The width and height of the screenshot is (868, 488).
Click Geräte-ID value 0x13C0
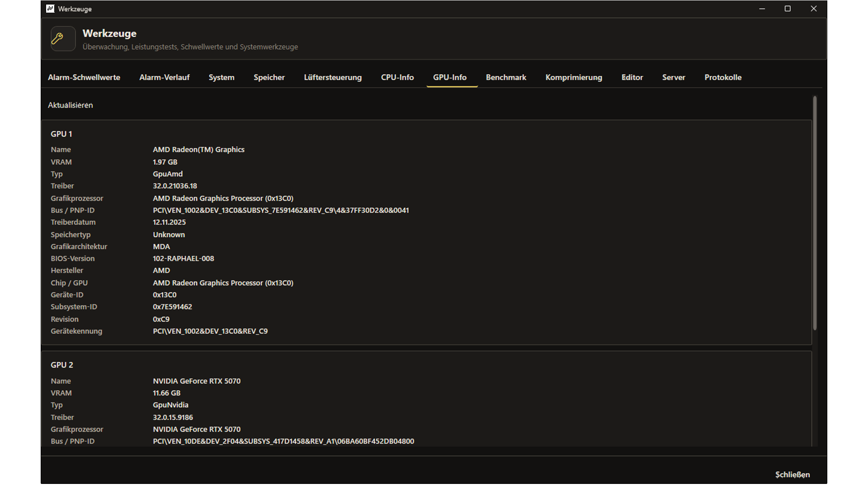(165, 295)
